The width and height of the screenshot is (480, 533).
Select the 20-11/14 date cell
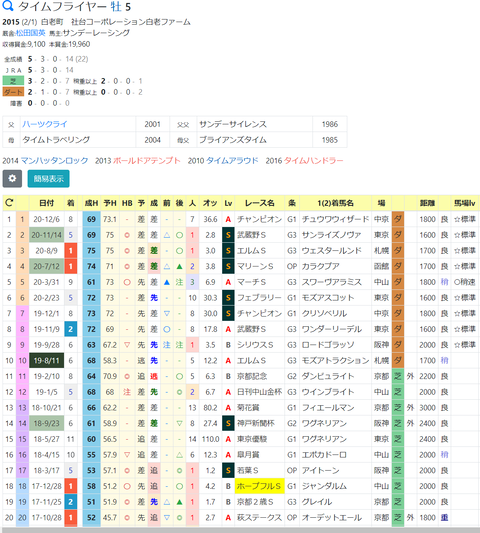tap(47, 235)
